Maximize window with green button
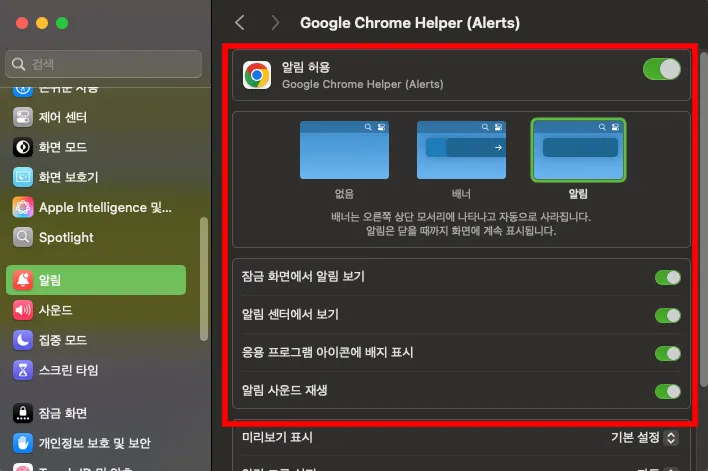The width and height of the screenshot is (708, 471). (62, 23)
